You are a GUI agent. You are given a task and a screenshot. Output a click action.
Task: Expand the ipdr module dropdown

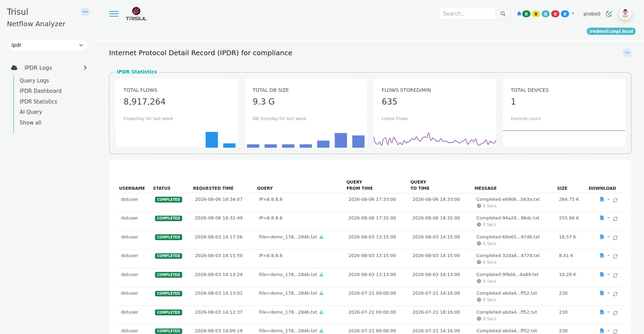point(48,45)
